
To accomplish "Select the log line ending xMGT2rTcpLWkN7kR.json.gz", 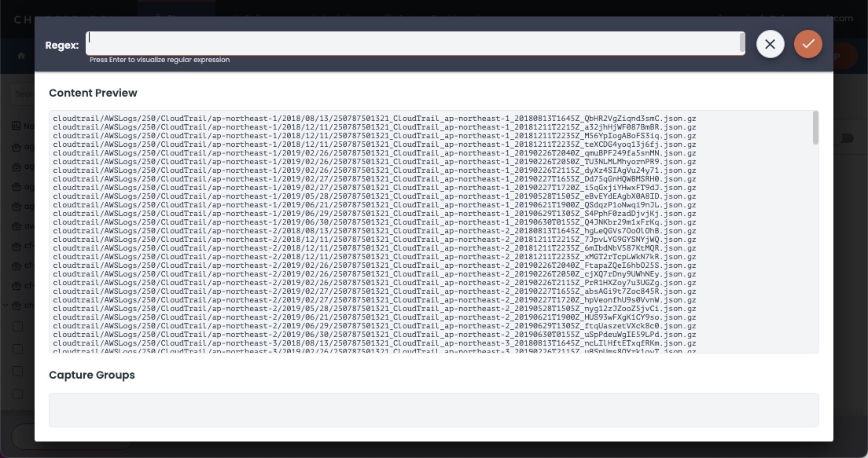I will pyautogui.click(x=374, y=257).
